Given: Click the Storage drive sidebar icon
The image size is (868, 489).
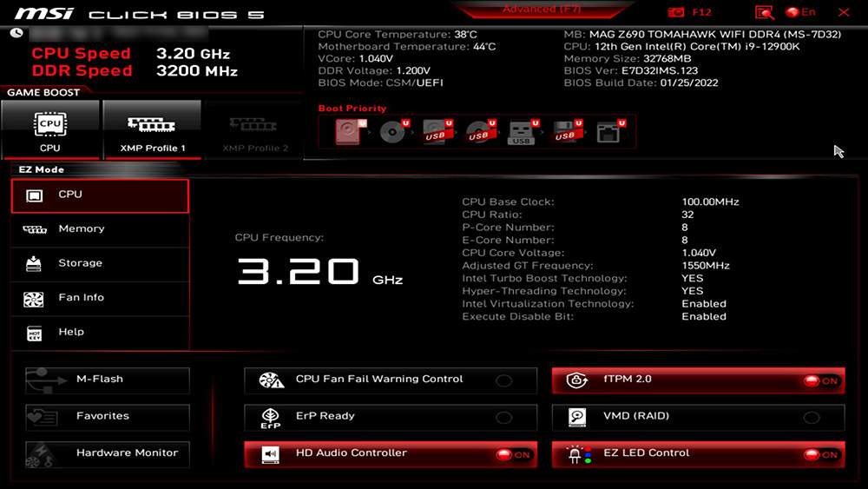Looking at the screenshot, I should tap(34, 263).
